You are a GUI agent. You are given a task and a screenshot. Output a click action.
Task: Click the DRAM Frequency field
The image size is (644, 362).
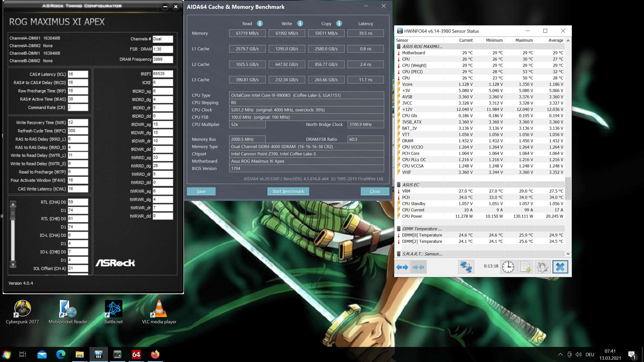tap(163, 59)
